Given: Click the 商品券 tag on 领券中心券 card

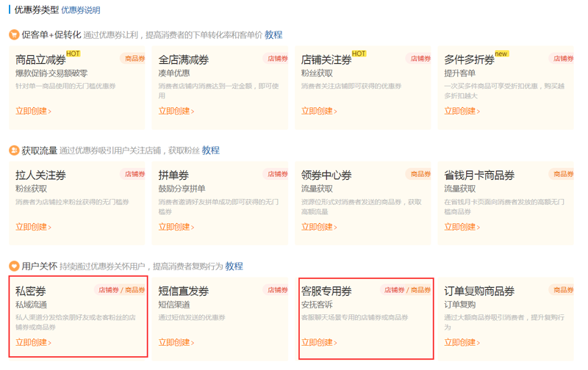Looking at the screenshot, I should pyautogui.click(x=418, y=174).
